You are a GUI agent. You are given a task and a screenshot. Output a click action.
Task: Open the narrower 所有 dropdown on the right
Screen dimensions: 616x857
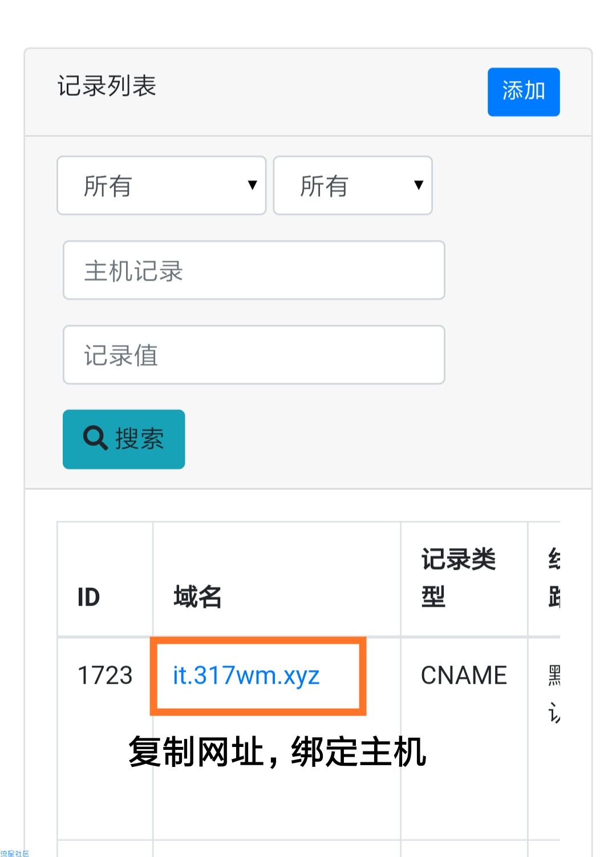tap(352, 186)
